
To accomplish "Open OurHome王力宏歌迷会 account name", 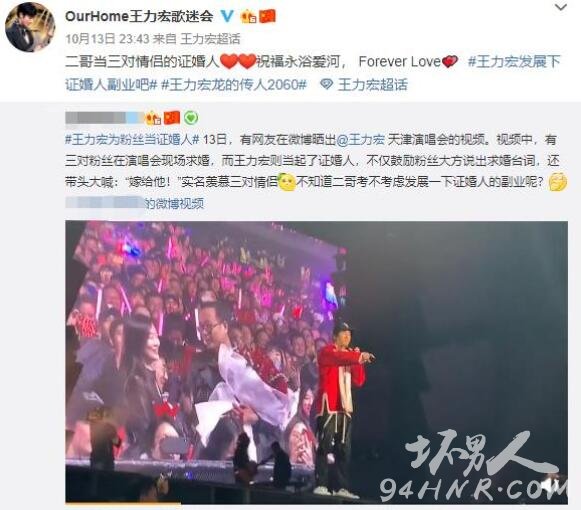I will click(139, 16).
